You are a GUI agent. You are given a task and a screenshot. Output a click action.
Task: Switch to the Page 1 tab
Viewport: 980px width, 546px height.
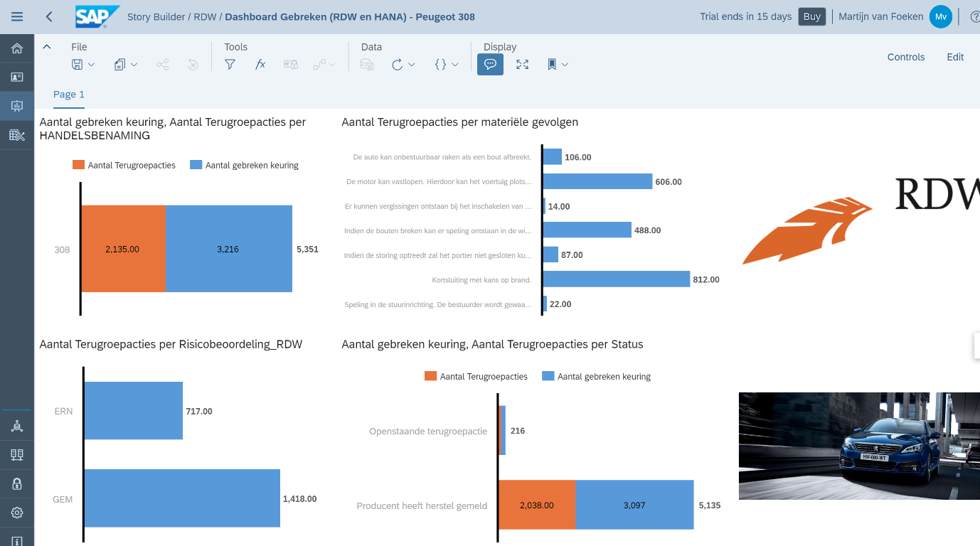point(69,95)
